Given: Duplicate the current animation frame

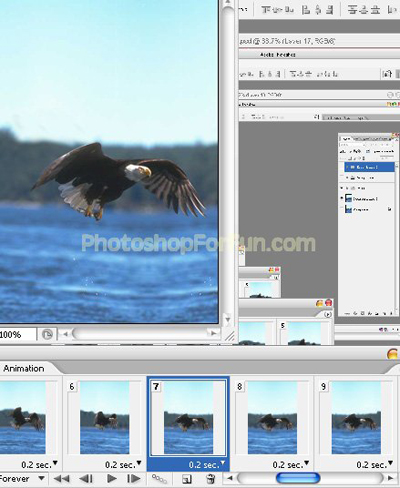Looking at the screenshot, I should click(x=187, y=479).
